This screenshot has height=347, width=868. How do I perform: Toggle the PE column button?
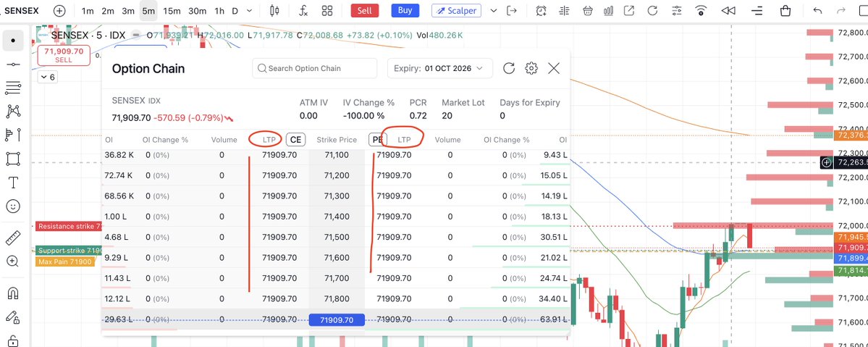(x=377, y=140)
